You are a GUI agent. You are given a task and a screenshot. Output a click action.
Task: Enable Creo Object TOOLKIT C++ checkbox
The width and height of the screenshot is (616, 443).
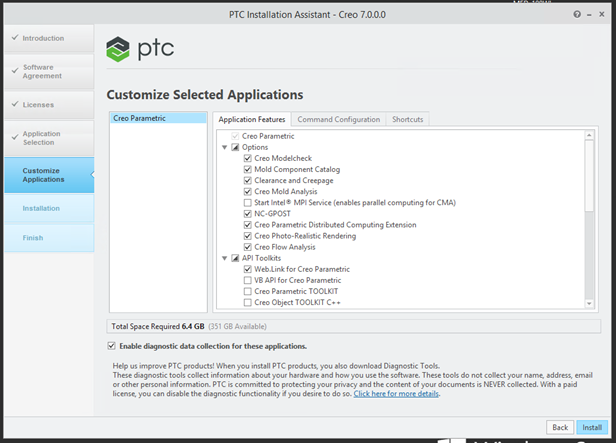[x=248, y=302]
